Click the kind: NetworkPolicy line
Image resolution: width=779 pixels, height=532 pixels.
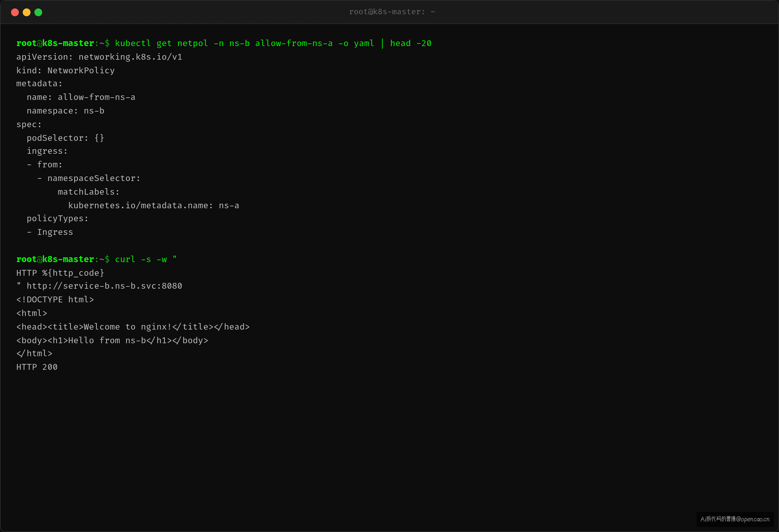pyautogui.click(x=65, y=70)
